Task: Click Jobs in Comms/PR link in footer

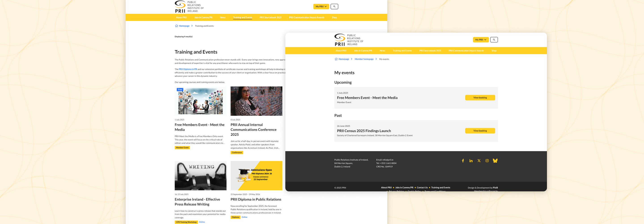Action: point(404,188)
